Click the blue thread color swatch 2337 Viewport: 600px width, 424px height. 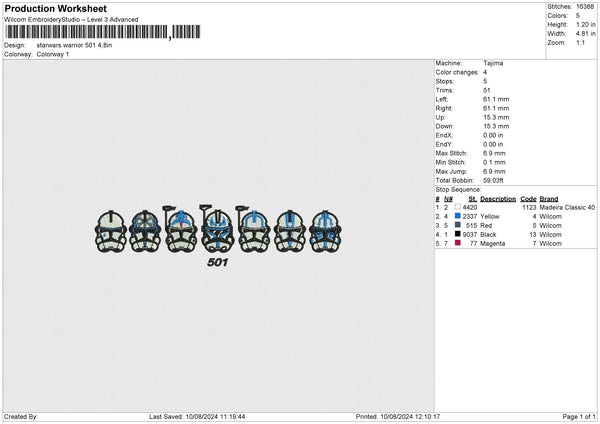point(457,216)
